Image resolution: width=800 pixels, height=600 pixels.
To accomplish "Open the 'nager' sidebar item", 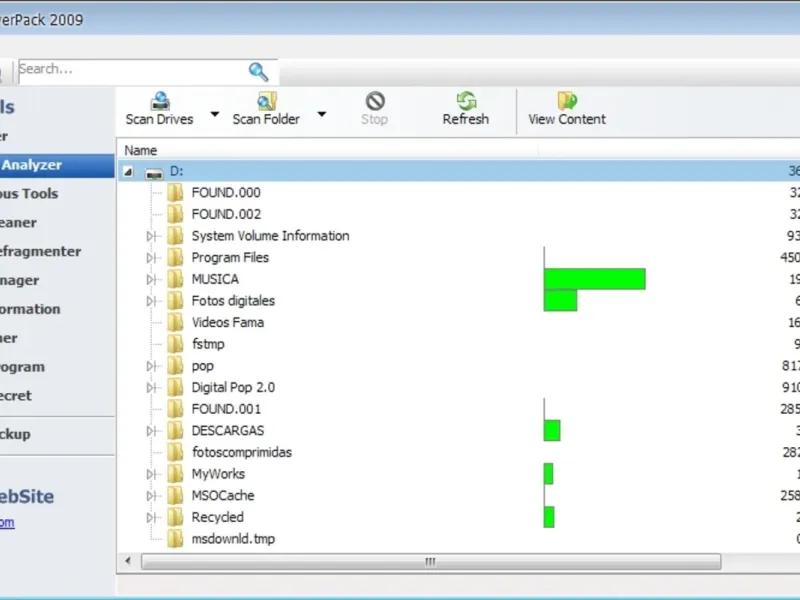I will (x=19, y=281).
